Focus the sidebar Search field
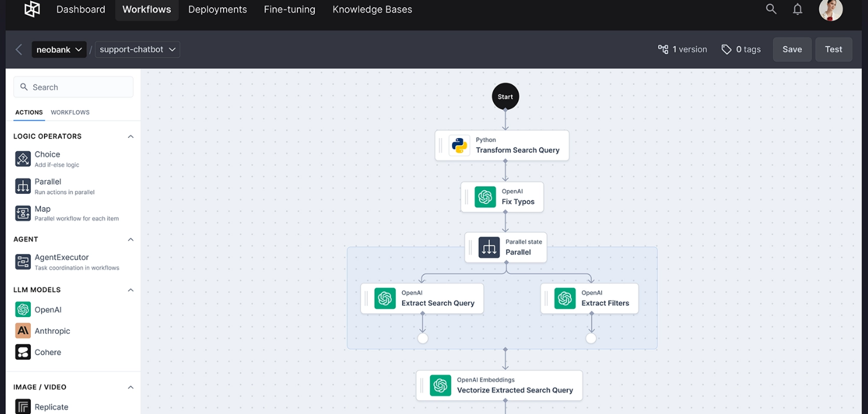 (x=73, y=87)
